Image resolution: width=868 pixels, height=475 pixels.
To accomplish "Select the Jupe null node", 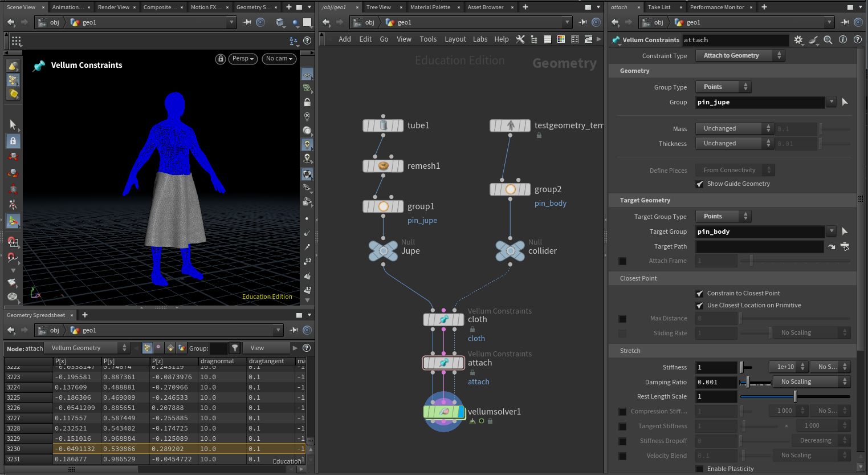I will point(384,251).
